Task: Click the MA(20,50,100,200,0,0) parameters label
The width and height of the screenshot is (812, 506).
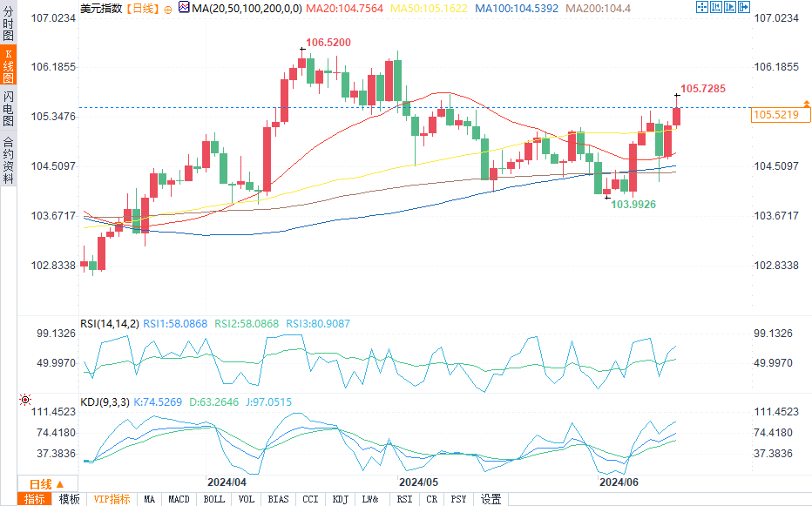Action: [247, 9]
